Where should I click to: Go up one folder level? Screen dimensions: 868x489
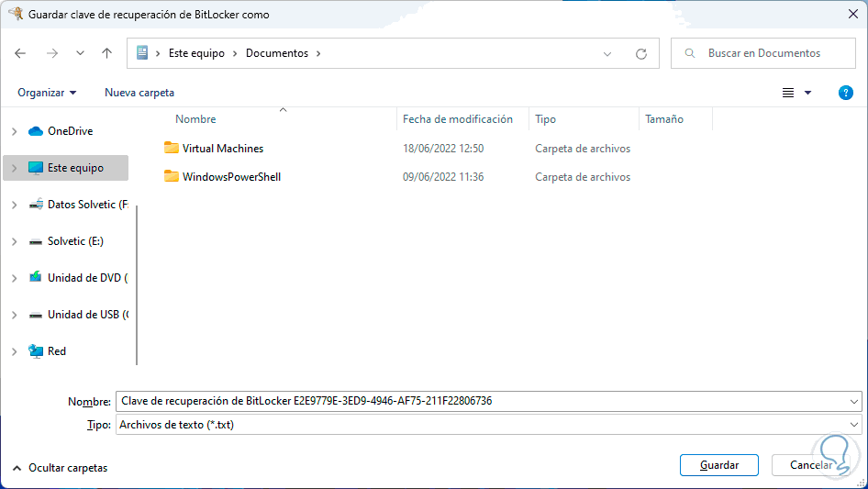106,53
